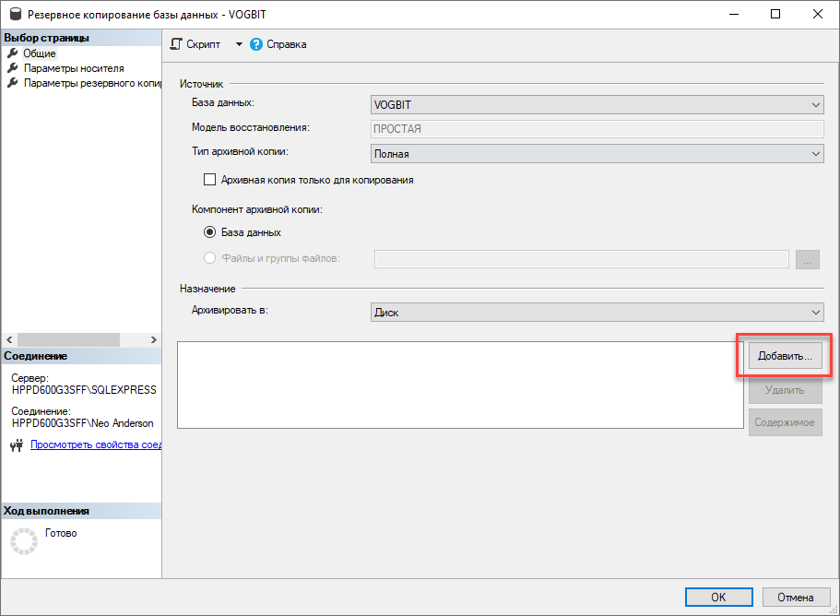Screen dimensions: 840x616
Task: Open Просмотреть свойства соединения link
Action: (x=96, y=444)
